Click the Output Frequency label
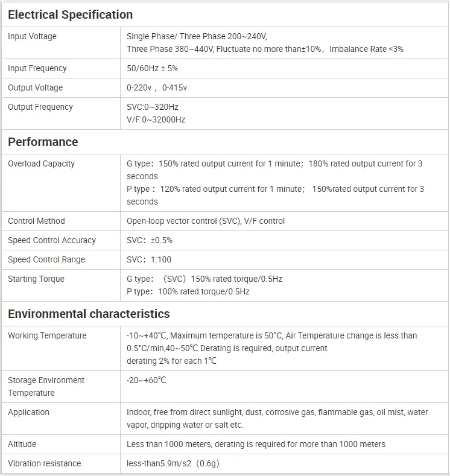Image resolution: width=450 pixels, height=476 pixels. point(40,107)
